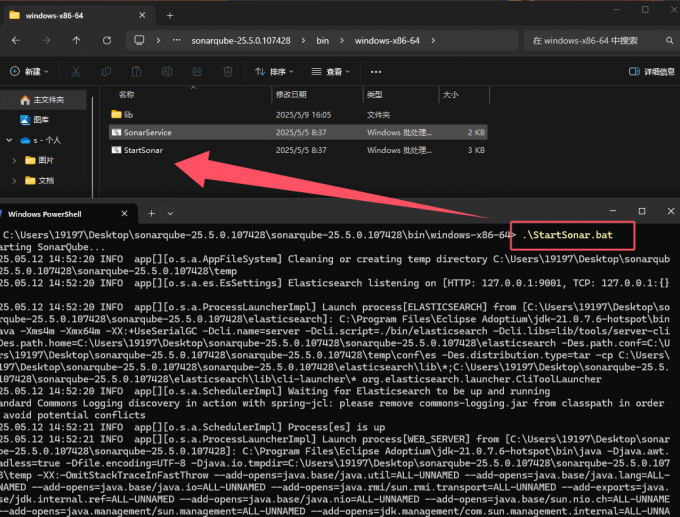Click the Delete trash icon
The height and width of the screenshot is (517, 680).
click(228, 72)
